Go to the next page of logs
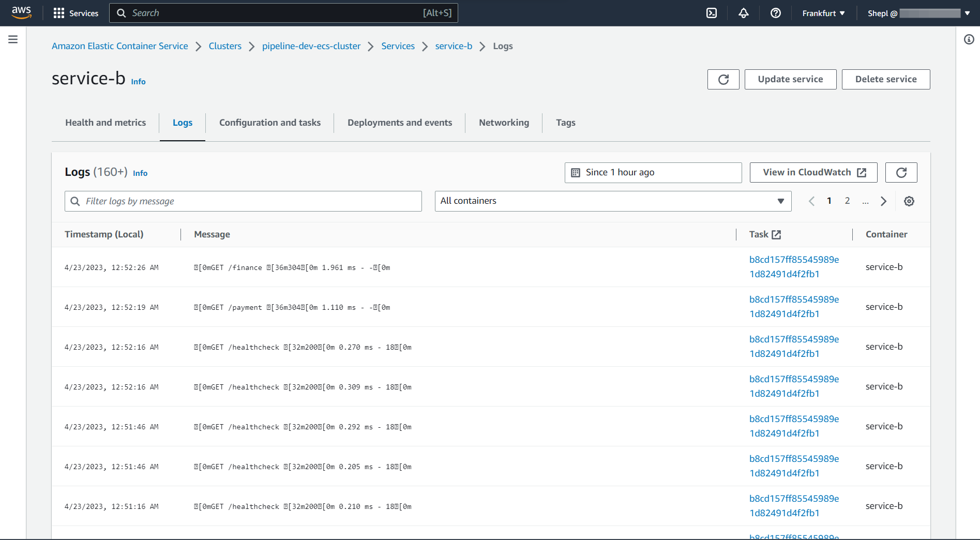The height and width of the screenshot is (540, 980). click(x=884, y=201)
